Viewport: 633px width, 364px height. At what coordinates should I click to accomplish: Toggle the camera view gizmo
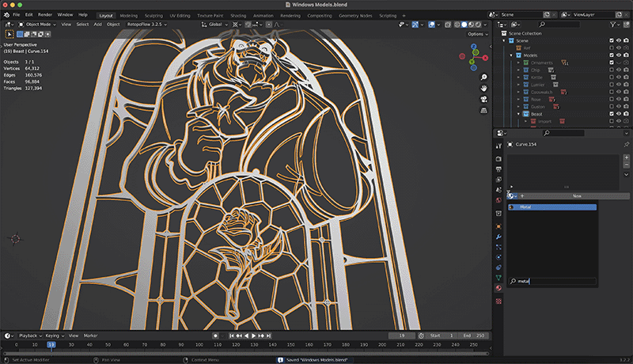click(483, 99)
